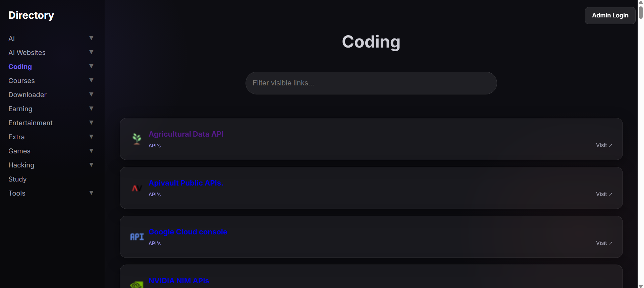This screenshot has width=644, height=288.
Task: Expand the Tools category arrow
Action: (91, 193)
